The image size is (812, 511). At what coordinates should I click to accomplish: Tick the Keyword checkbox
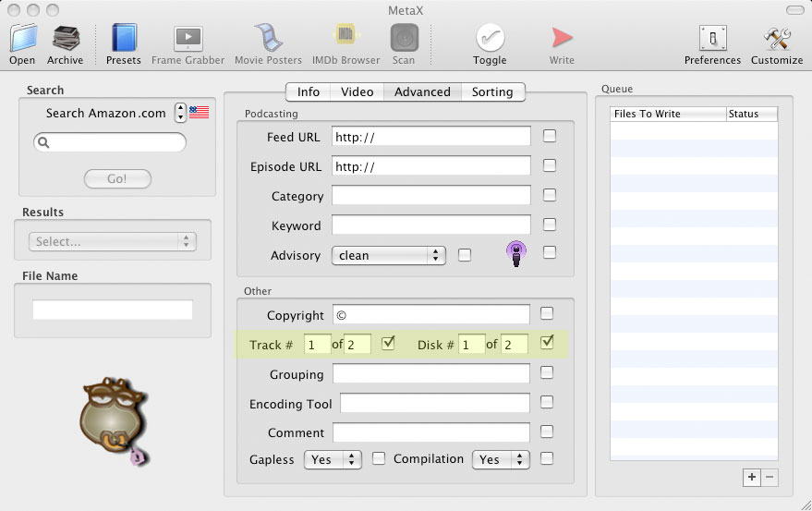[x=550, y=225]
